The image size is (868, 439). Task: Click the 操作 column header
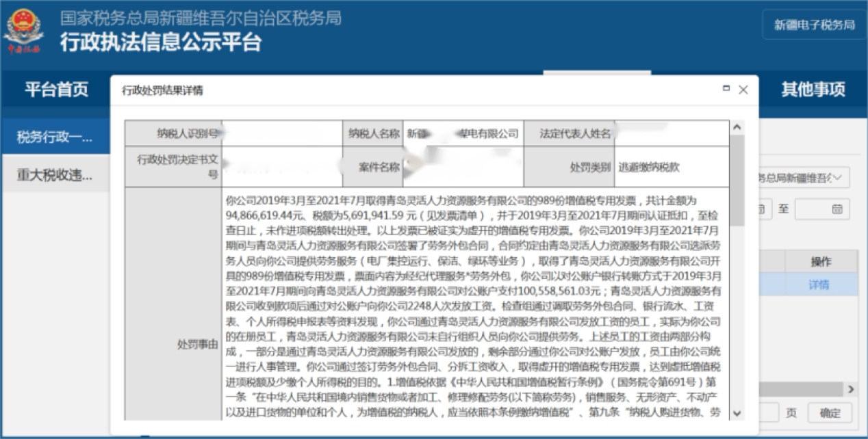[x=820, y=262]
